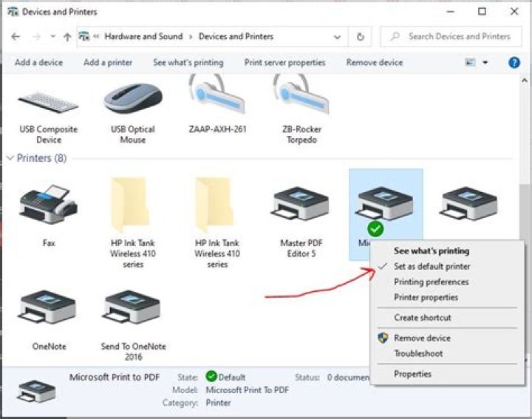Click the Devices and Printers title bar icon
The height and width of the screenshot is (419, 532).
pos(13,12)
